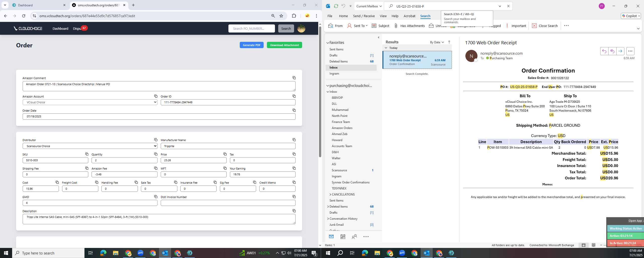The height and width of the screenshot is (258, 644).
Task: Open user avatar in CloudChoice header
Action: 301,28
